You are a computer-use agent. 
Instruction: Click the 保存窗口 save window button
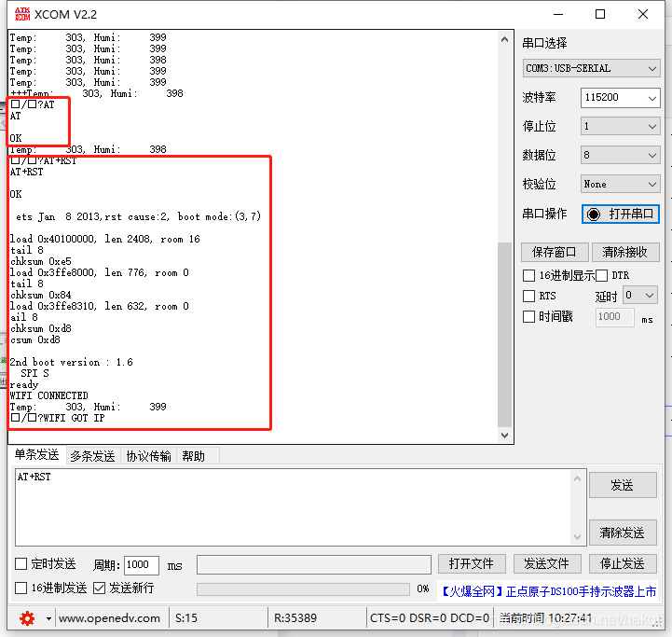(x=555, y=252)
